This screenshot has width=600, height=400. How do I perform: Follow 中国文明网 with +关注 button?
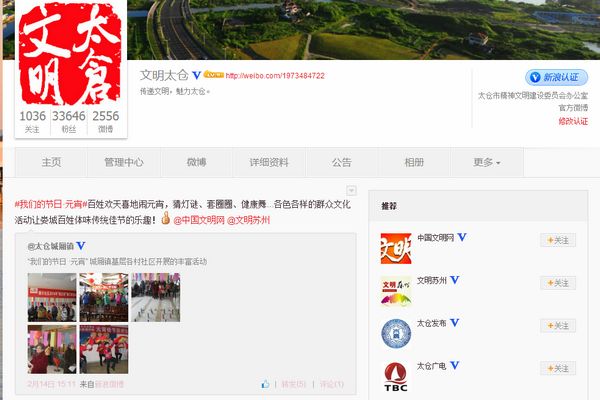558,240
